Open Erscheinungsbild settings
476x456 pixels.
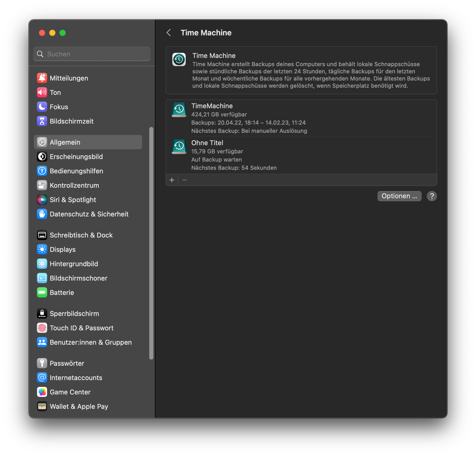pos(88,157)
